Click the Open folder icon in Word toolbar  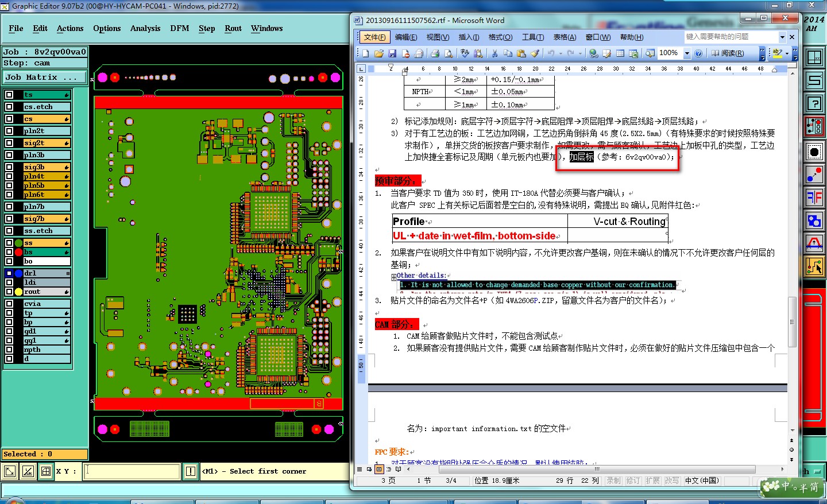[x=379, y=53]
